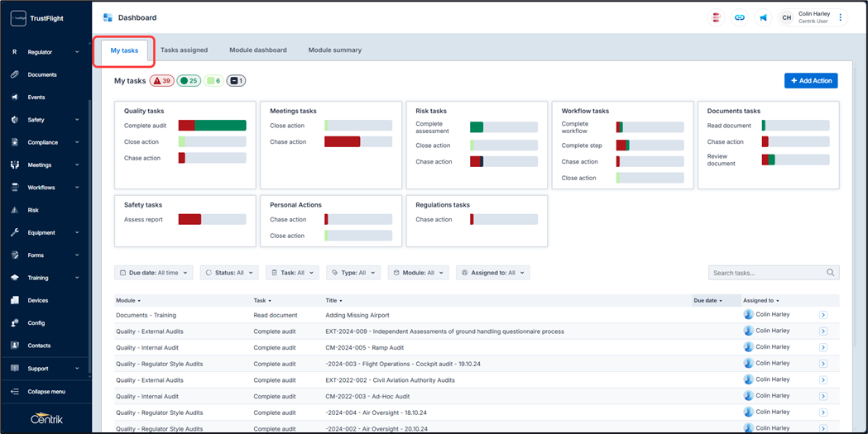868x434 pixels.
Task: Click the Search tasks input field
Action: 774,273
